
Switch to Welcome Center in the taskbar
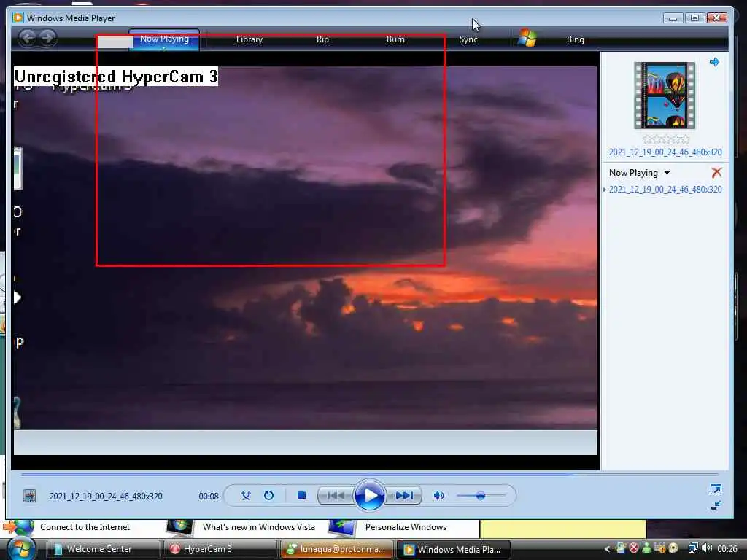click(104, 549)
